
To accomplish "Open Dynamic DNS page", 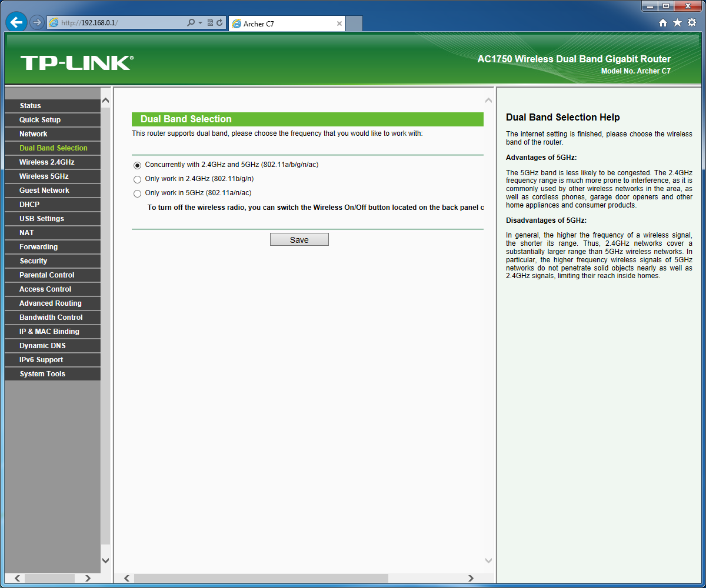I will [52, 346].
